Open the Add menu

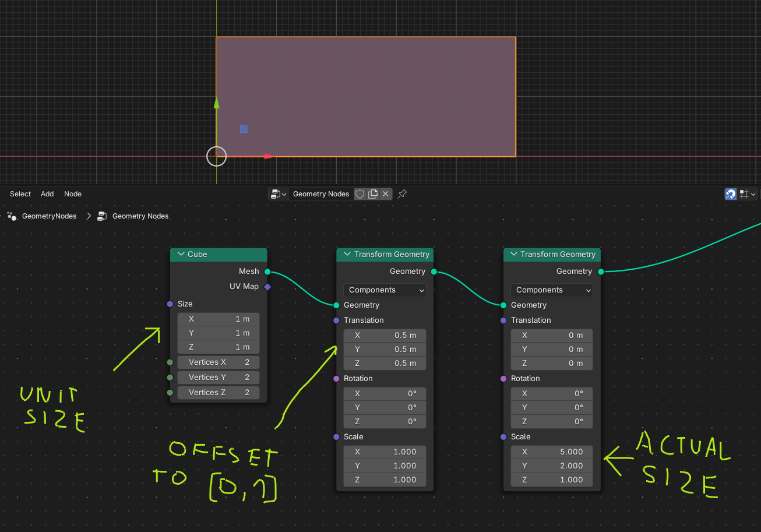click(47, 194)
